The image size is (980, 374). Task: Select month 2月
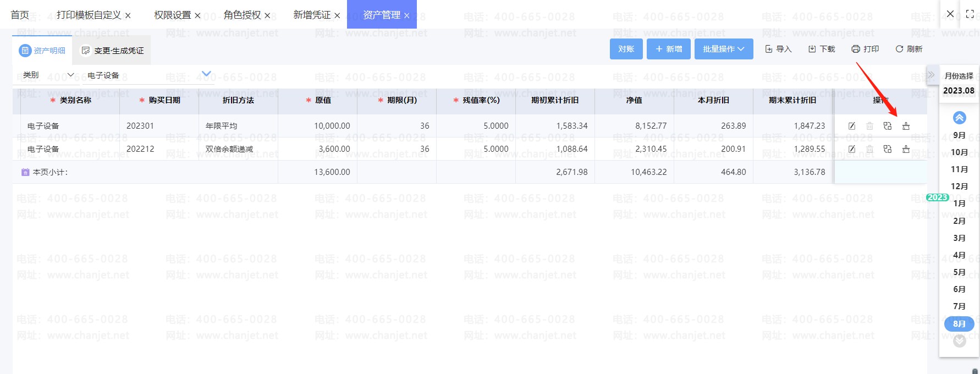click(x=959, y=221)
